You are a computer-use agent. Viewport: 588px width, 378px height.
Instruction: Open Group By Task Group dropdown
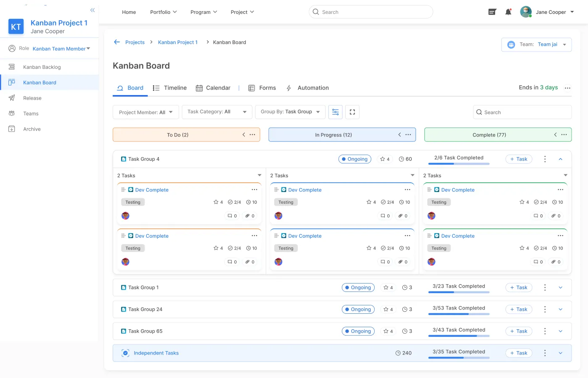290,112
